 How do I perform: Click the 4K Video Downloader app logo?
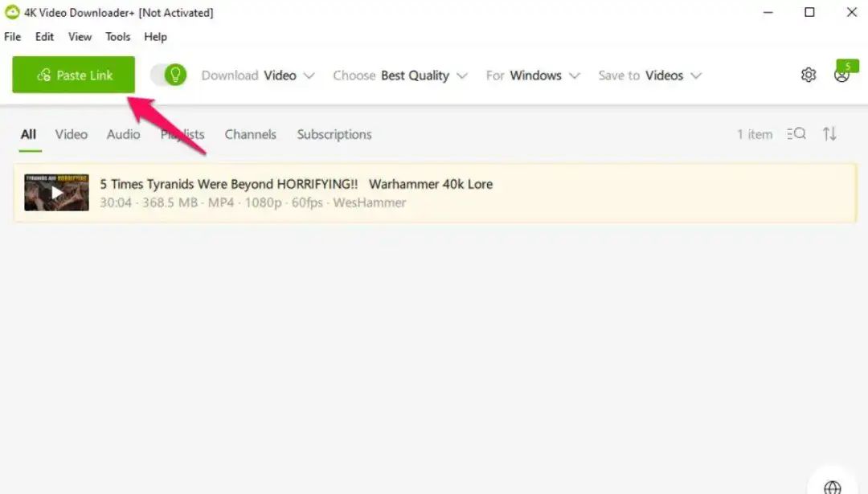click(12, 12)
